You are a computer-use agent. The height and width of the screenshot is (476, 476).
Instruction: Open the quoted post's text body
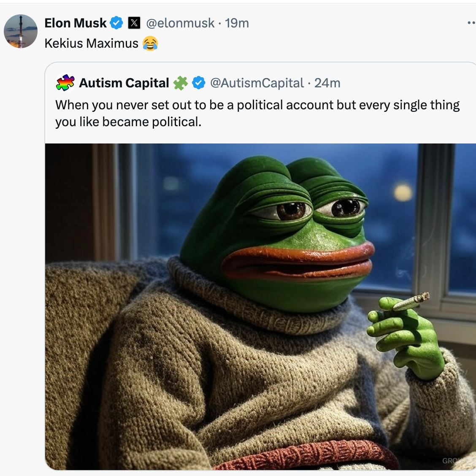pos(257,113)
